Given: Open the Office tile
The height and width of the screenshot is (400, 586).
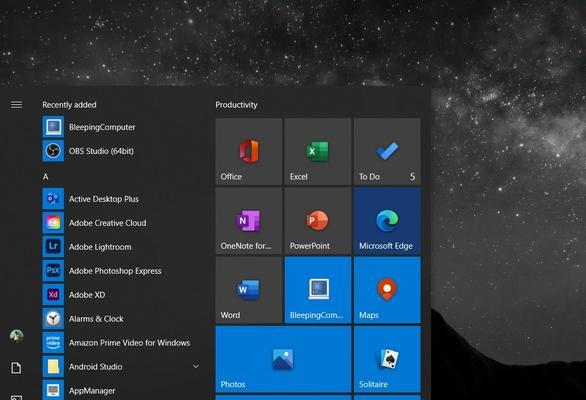Looking at the screenshot, I should [249, 151].
